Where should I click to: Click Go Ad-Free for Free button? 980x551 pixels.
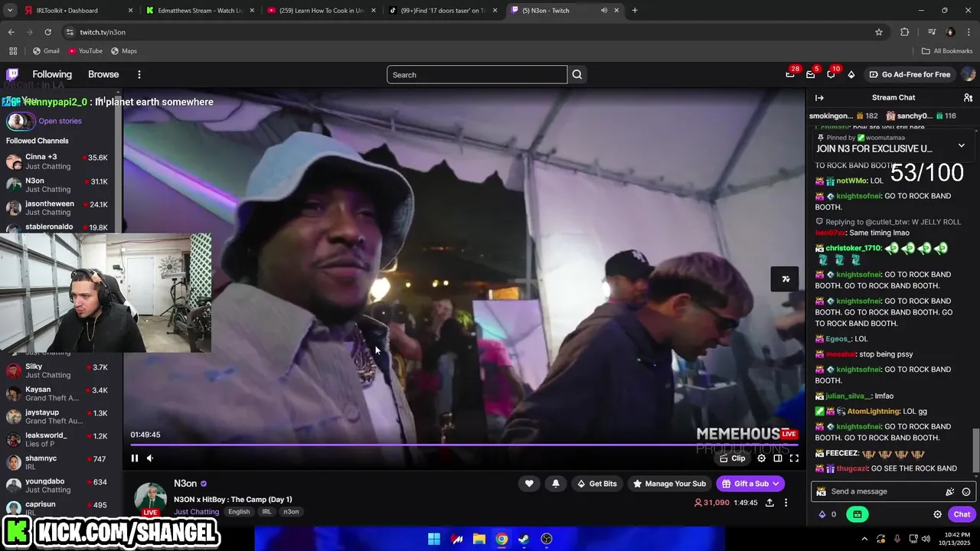point(910,74)
